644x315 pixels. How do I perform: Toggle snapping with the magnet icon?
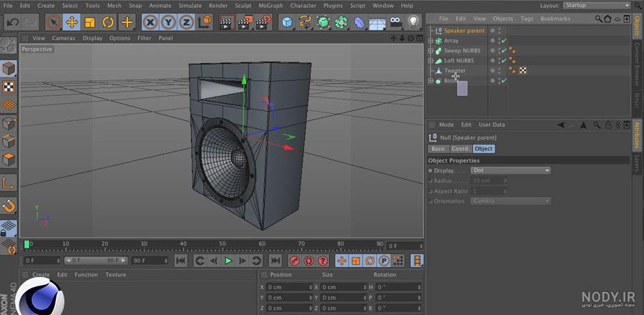click(9, 205)
